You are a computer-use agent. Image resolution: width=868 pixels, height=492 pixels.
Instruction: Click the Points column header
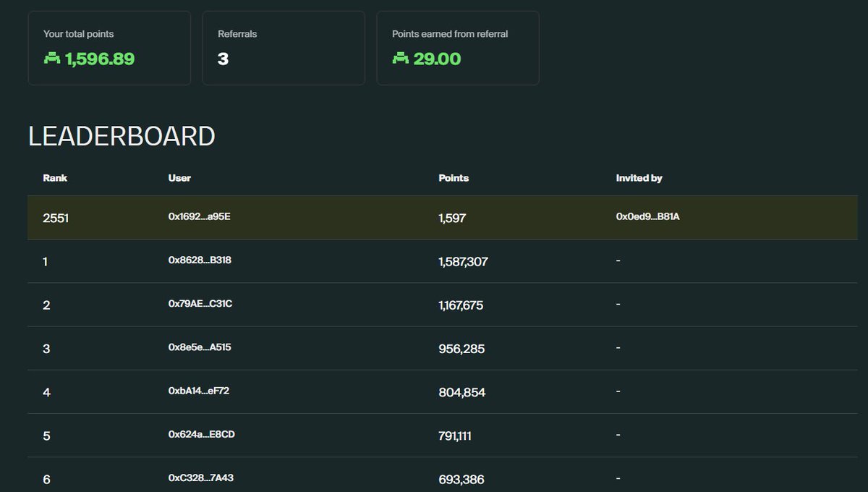454,178
